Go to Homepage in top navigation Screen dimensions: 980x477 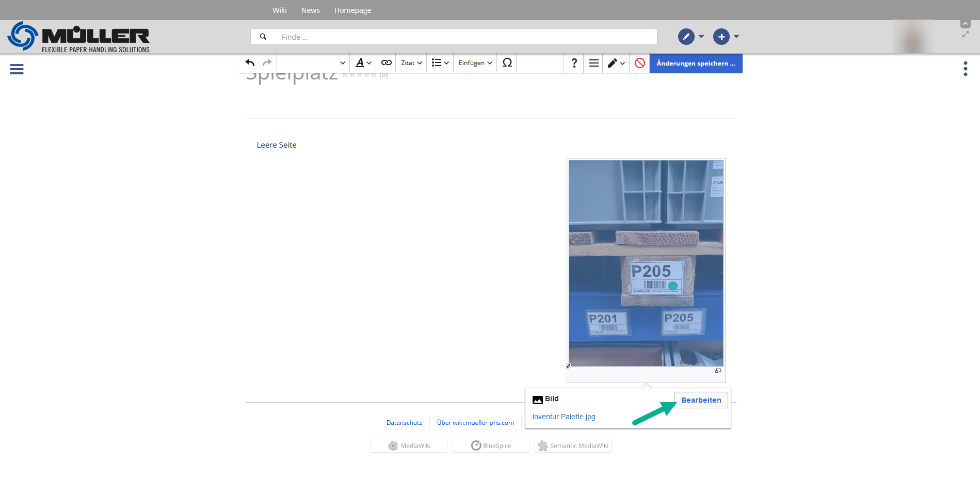tap(352, 10)
